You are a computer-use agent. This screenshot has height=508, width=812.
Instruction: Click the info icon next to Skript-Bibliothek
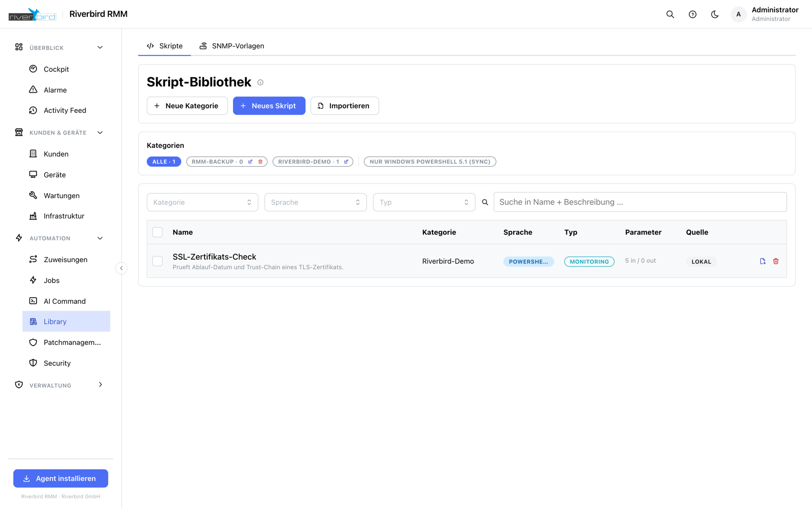click(x=260, y=82)
